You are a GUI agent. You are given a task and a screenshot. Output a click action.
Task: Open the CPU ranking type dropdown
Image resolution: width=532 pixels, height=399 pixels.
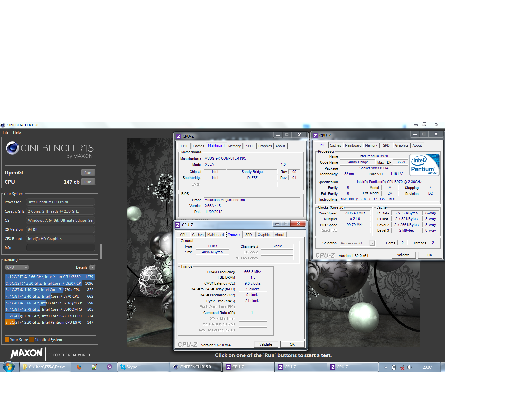tap(17, 267)
